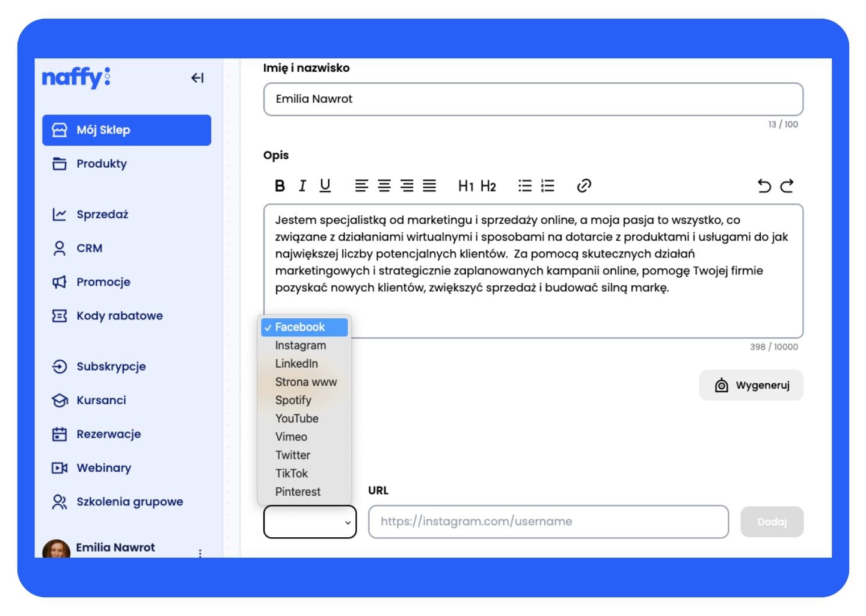Insert a numbered list
The image size is (866, 616).
click(548, 186)
